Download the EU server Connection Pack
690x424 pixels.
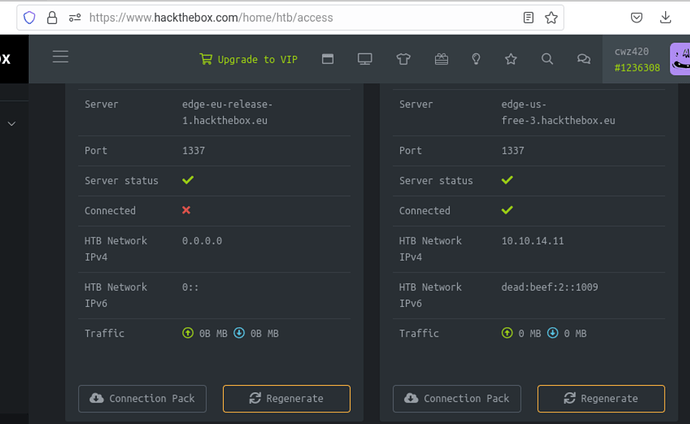(x=143, y=398)
